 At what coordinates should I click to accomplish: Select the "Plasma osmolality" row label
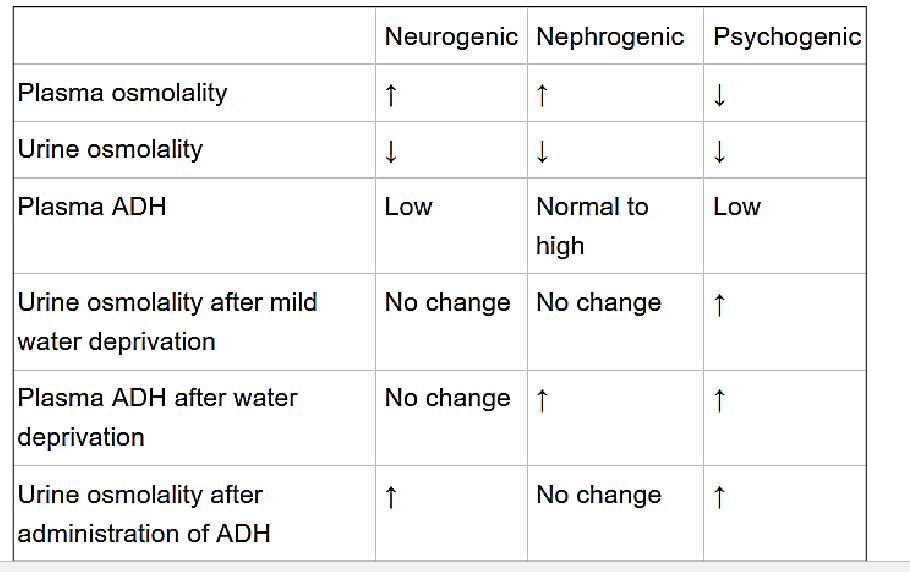coord(123,93)
